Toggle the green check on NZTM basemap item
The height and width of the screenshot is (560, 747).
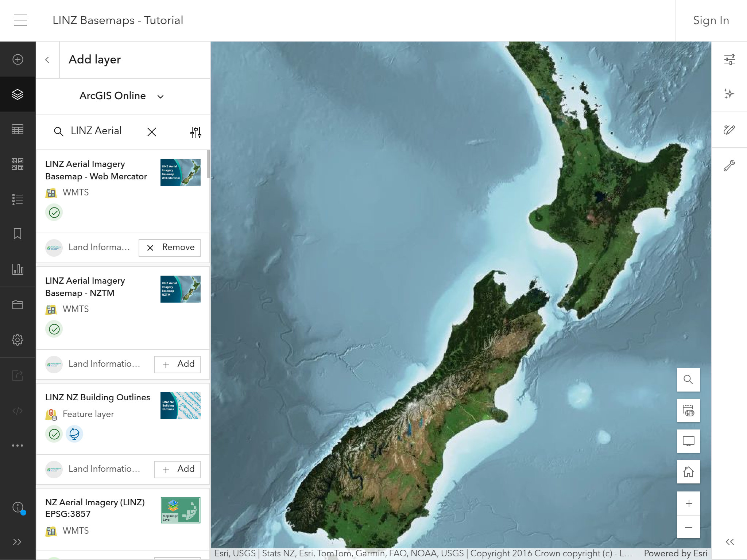[54, 328]
